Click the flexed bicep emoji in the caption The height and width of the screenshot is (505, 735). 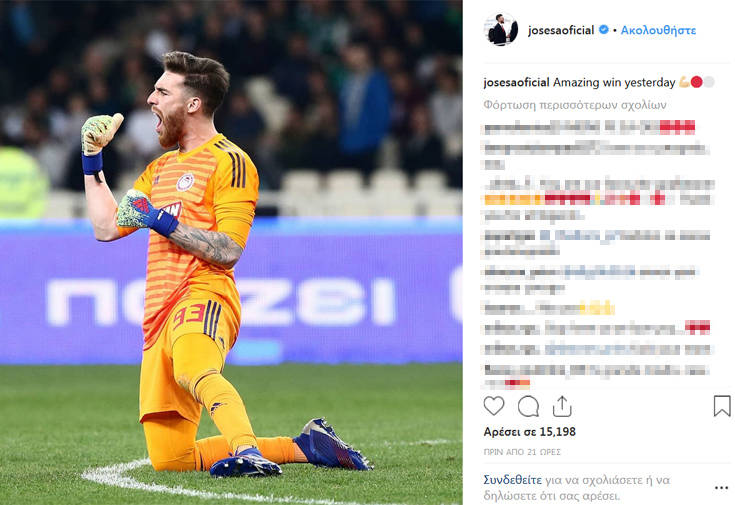click(x=684, y=83)
